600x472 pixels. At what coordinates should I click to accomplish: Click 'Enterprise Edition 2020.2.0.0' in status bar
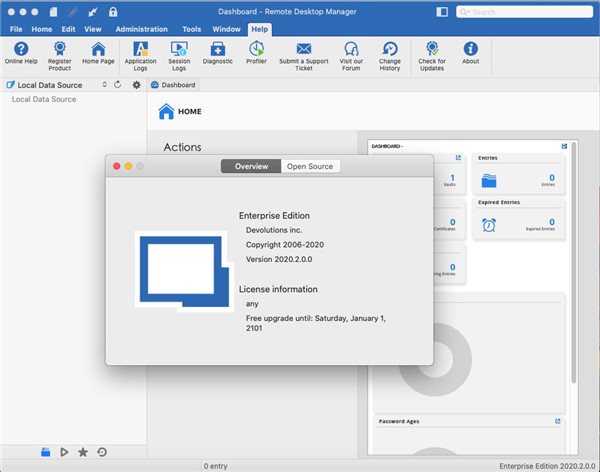click(x=547, y=466)
